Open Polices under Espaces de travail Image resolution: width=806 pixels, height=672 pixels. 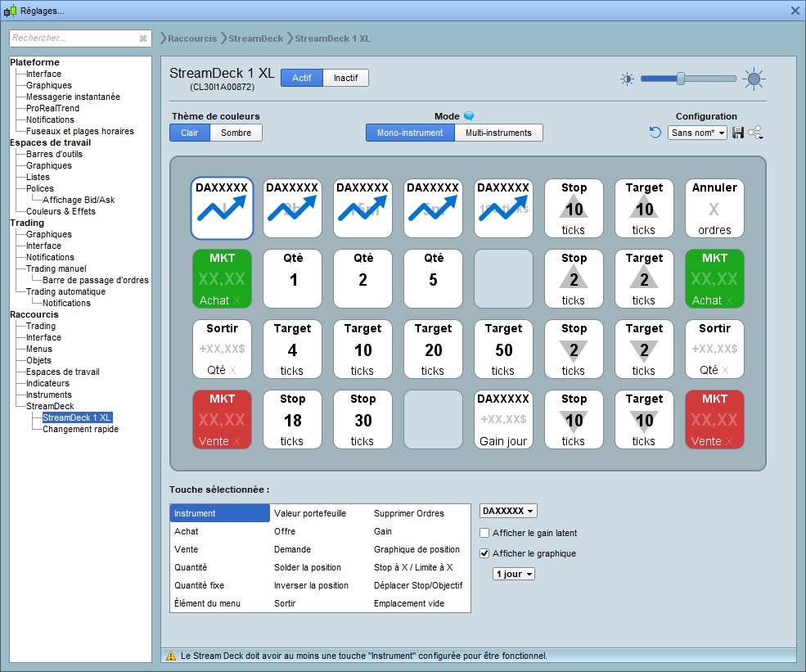tap(39, 188)
